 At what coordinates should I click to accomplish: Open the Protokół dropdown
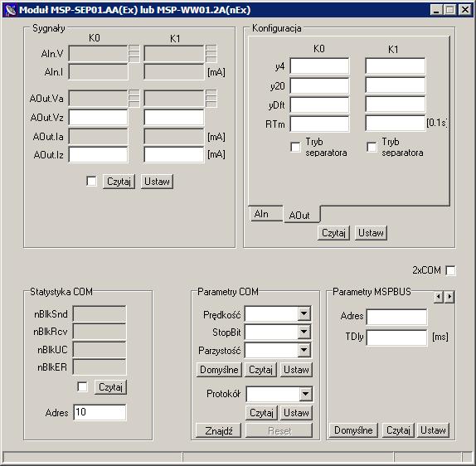click(x=305, y=394)
